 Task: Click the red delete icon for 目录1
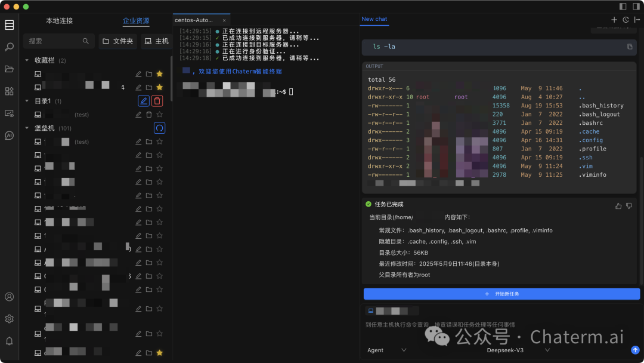coord(157,101)
